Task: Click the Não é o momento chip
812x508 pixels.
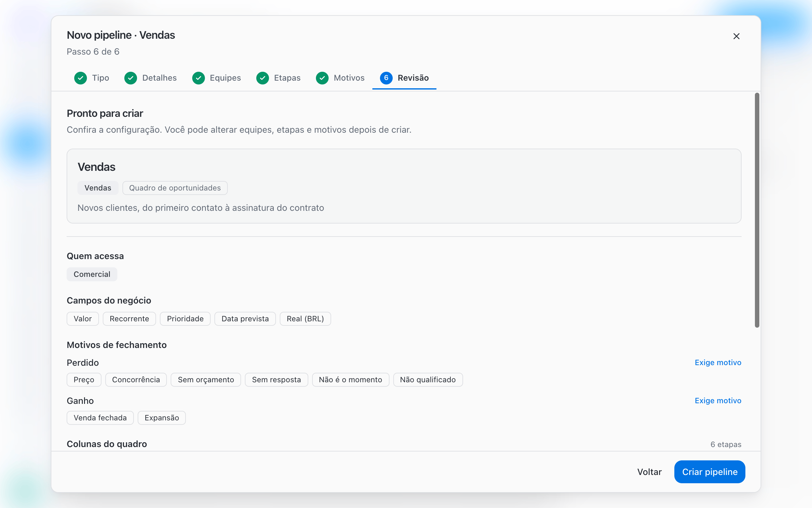Action: [350, 380]
